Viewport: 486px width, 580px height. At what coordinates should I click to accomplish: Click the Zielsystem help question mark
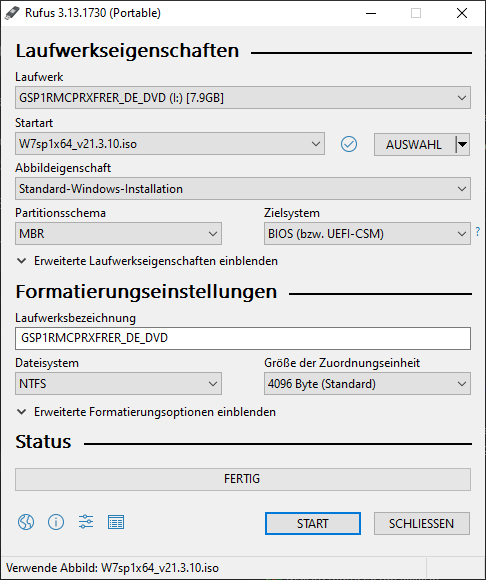(478, 232)
